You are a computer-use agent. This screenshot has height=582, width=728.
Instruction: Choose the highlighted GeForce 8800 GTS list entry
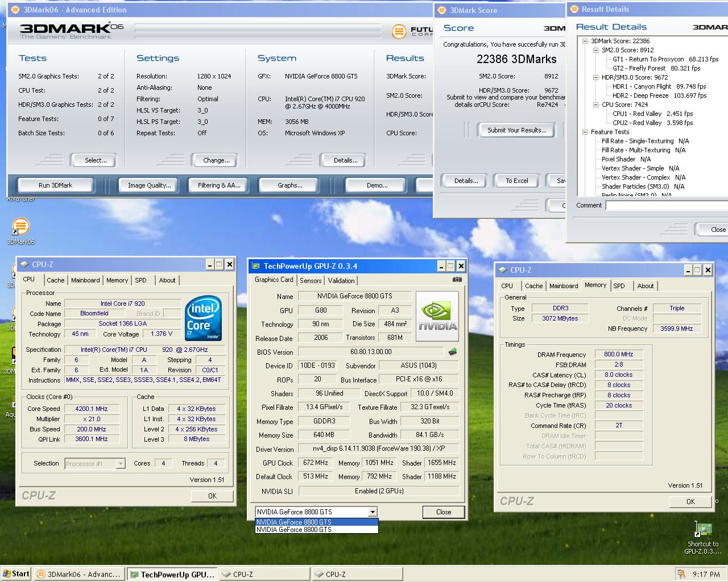point(316,522)
